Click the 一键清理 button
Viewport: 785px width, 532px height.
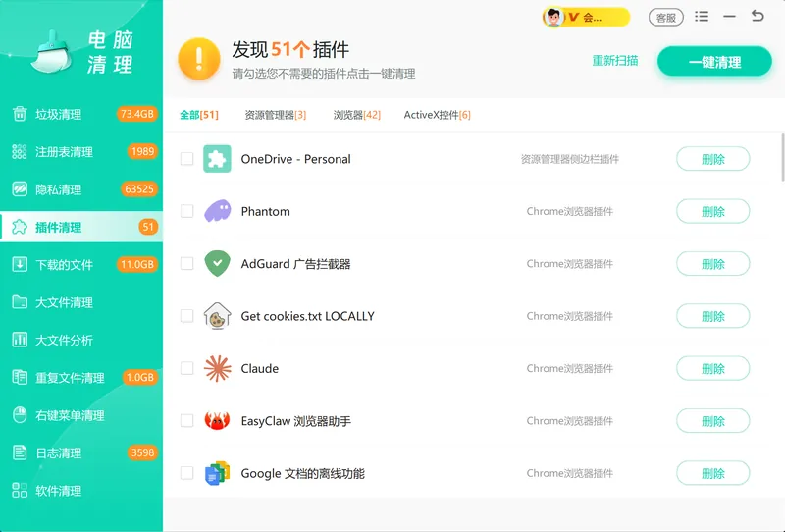click(x=714, y=62)
